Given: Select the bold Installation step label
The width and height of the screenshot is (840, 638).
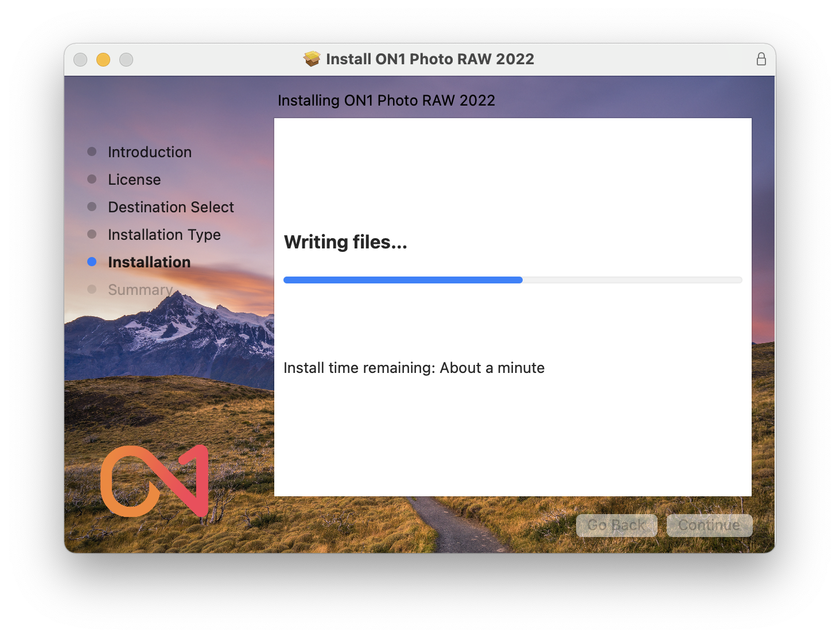Looking at the screenshot, I should 149,262.
